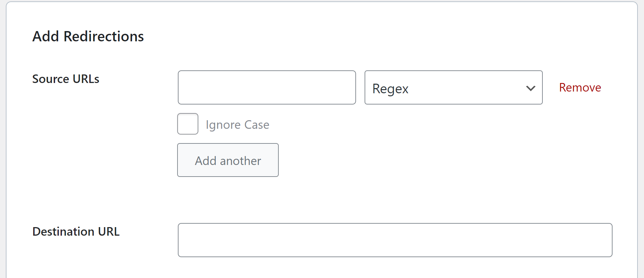Remove this source URL row
This screenshot has height=278, width=644.
pos(580,88)
